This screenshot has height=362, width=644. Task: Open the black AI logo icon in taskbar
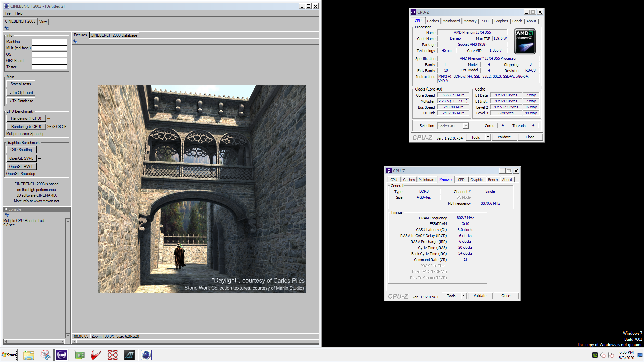(x=129, y=355)
